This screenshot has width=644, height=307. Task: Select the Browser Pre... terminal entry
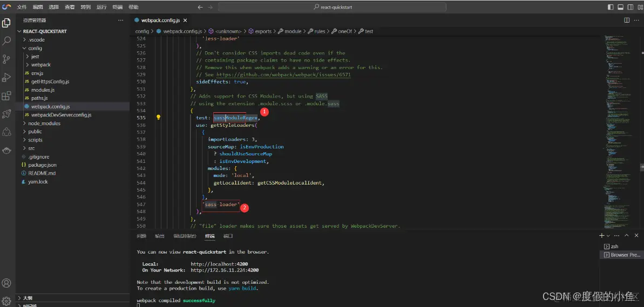pyautogui.click(x=621, y=255)
